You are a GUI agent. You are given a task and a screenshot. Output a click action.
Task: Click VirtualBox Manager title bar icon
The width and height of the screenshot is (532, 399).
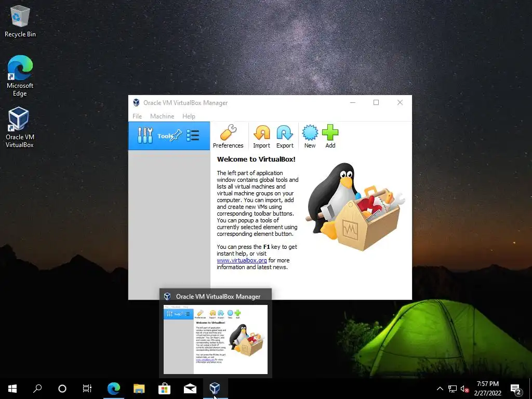[137, 102]
